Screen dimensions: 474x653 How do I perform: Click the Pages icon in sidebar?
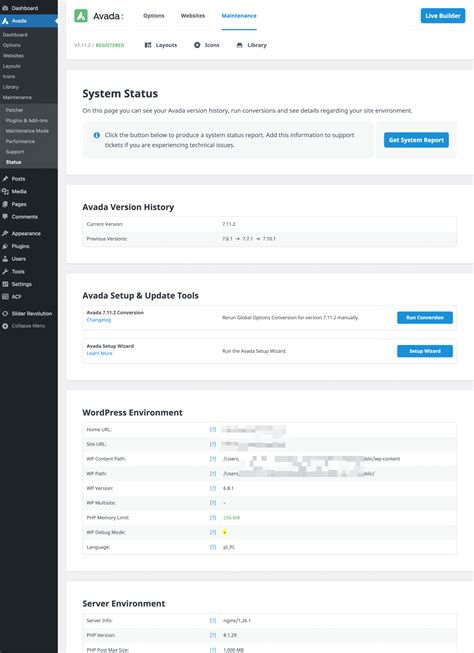(5, 204)
